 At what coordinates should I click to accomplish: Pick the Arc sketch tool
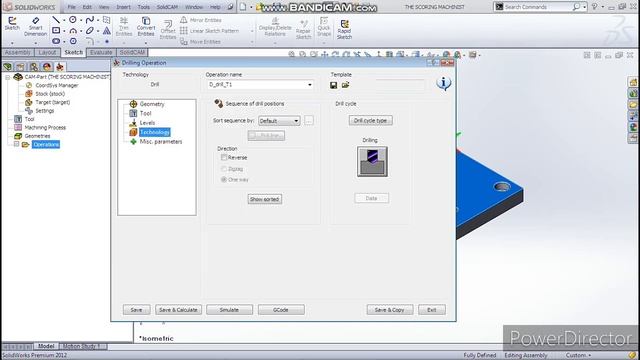coord(73,31)
